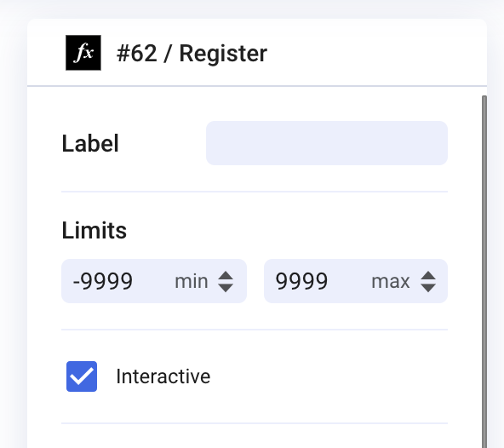Screen dimensions: 504x448
Task: Increase the min limit with up arrow
Action: (226, 276)
